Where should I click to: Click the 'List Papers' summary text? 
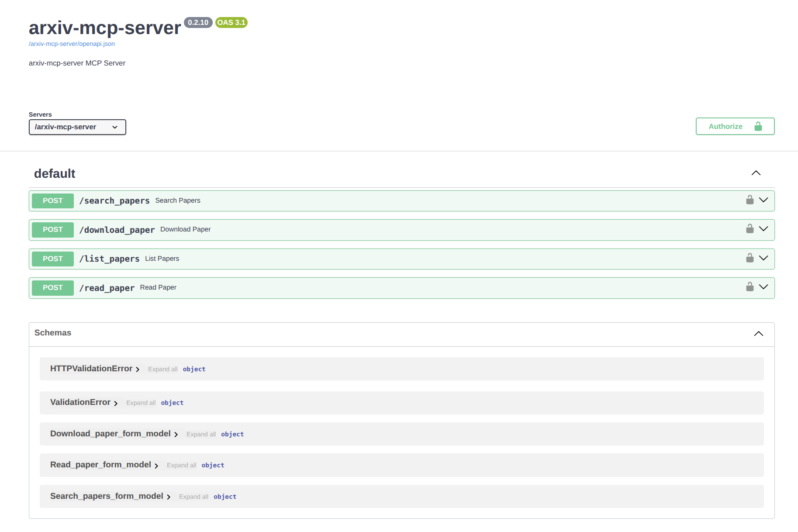click(162, 259)
